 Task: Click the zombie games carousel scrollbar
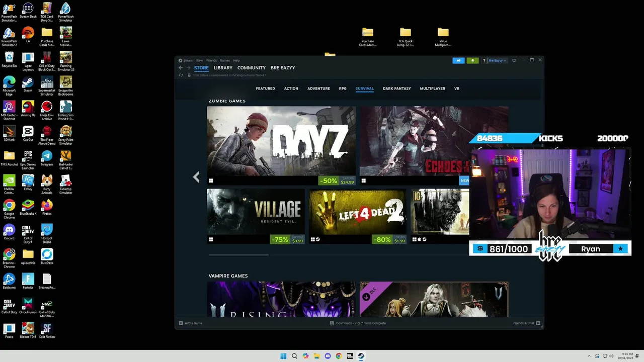click(239, 255)
